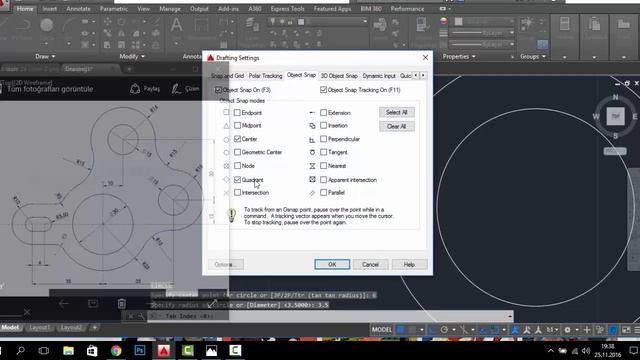The image size is (640, 360).
Task: Open the Options button in dialog
Action: click(226, 264)
